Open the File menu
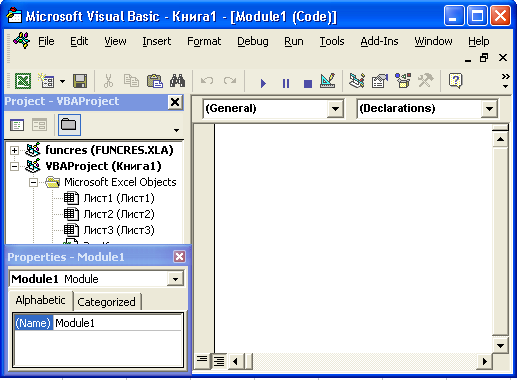 [x=46, y=41]
